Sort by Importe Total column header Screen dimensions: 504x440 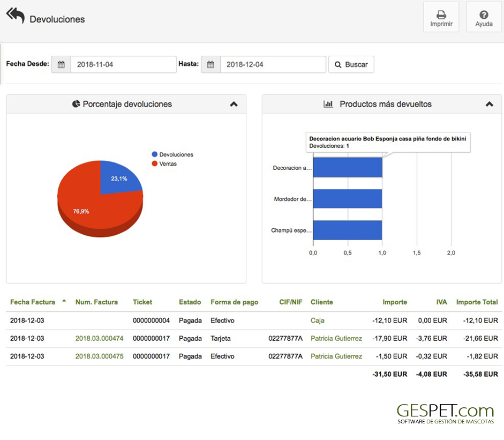coord(477,302)
